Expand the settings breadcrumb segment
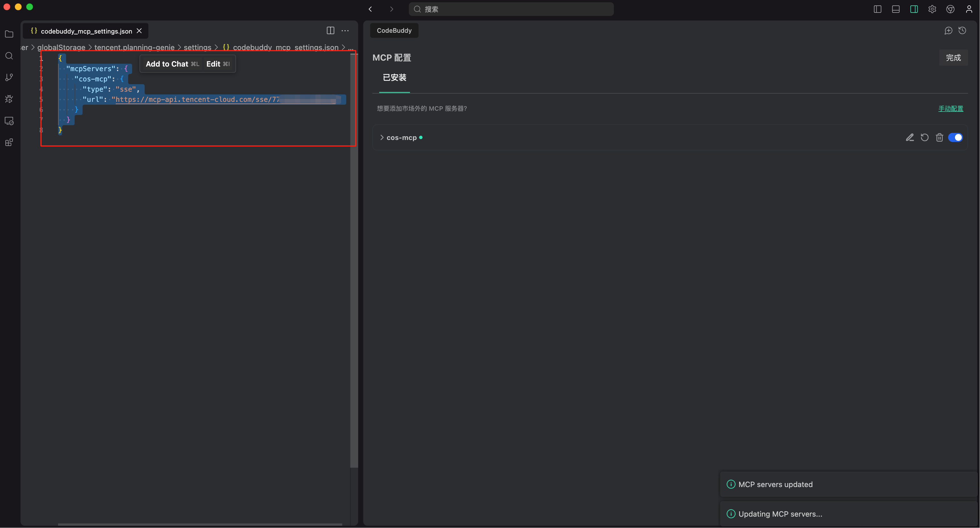This screenshot has height=528, width=980. coord(197,48)
